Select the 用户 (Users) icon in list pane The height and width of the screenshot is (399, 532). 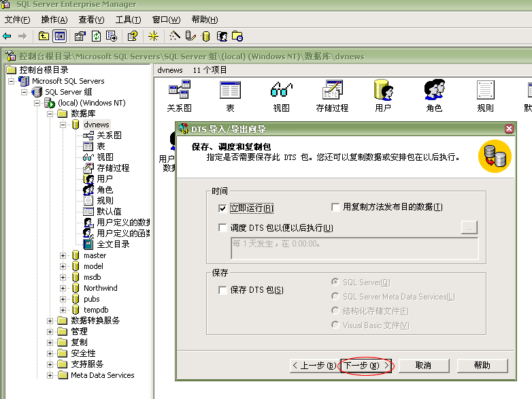(x=383, y=91)
